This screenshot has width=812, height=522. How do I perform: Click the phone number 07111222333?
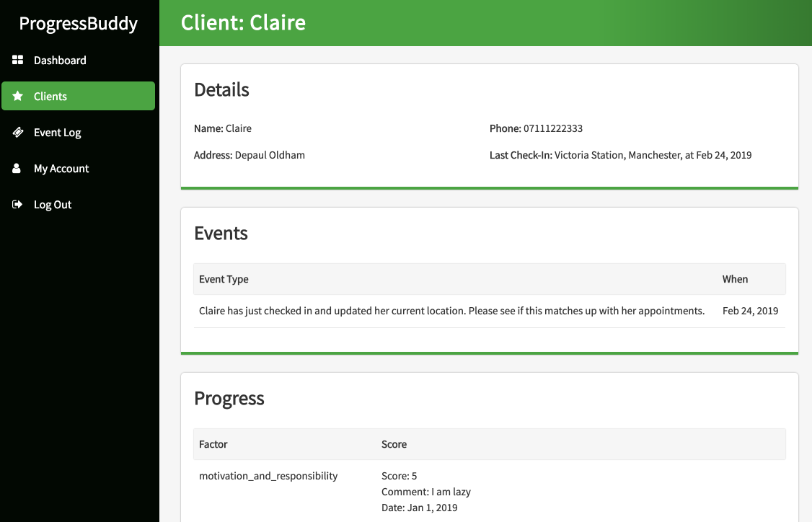(553, 128)
